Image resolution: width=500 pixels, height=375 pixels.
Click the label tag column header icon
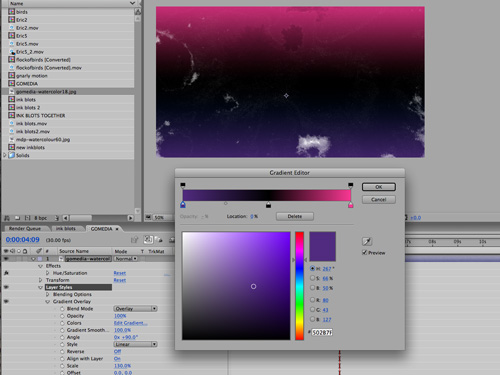[39, 251]
